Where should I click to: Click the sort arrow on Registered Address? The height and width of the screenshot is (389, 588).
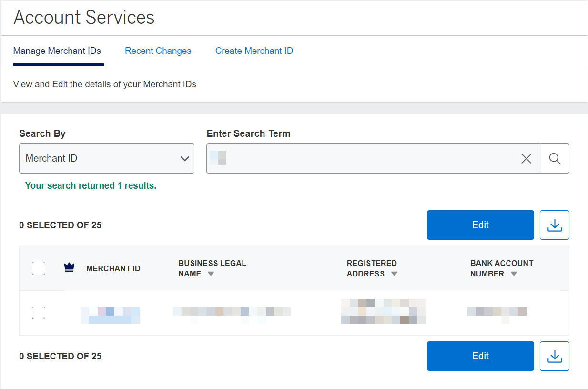395,274
